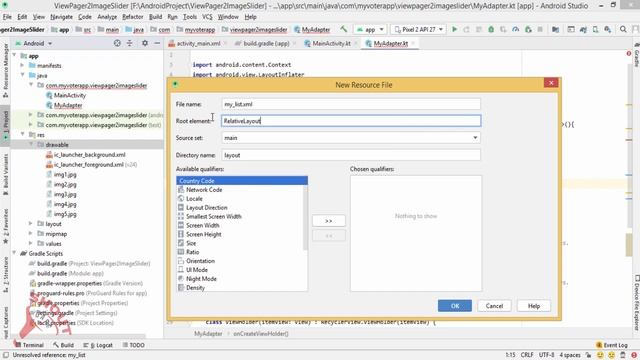
Task: Click the red error indicator in editor gutter
Action: coord(629,53)
